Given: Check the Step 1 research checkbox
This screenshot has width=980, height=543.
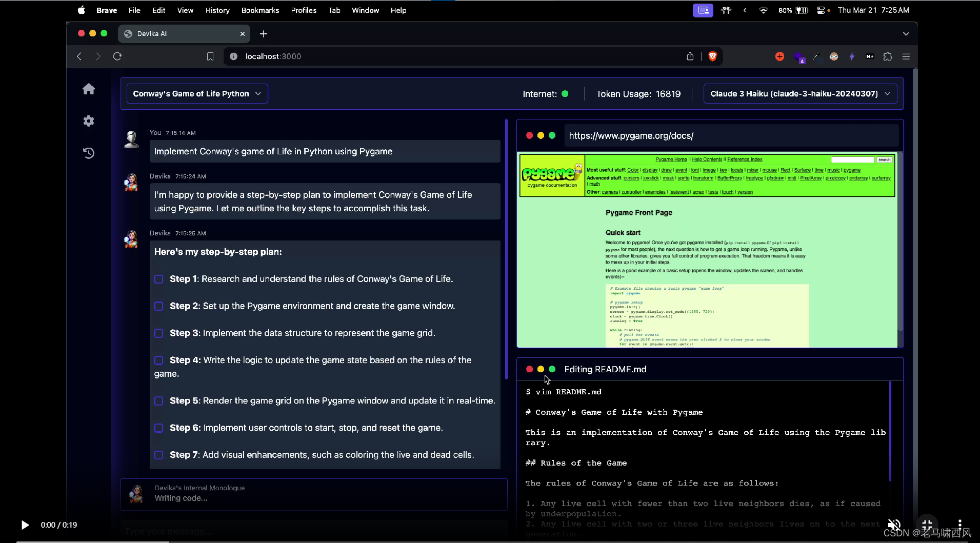Looking at the screenshot, I should click(x=159, y=279).
